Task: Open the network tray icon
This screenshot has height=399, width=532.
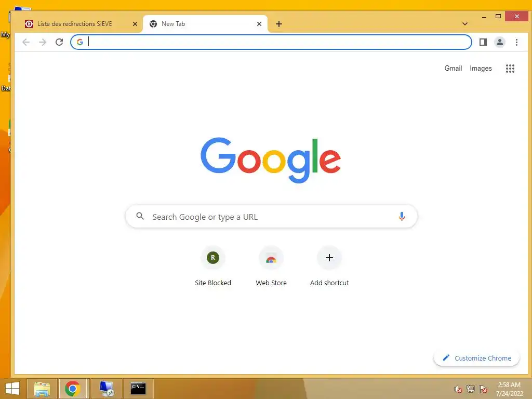Action: pyautogui.click(x=471, y=389)
